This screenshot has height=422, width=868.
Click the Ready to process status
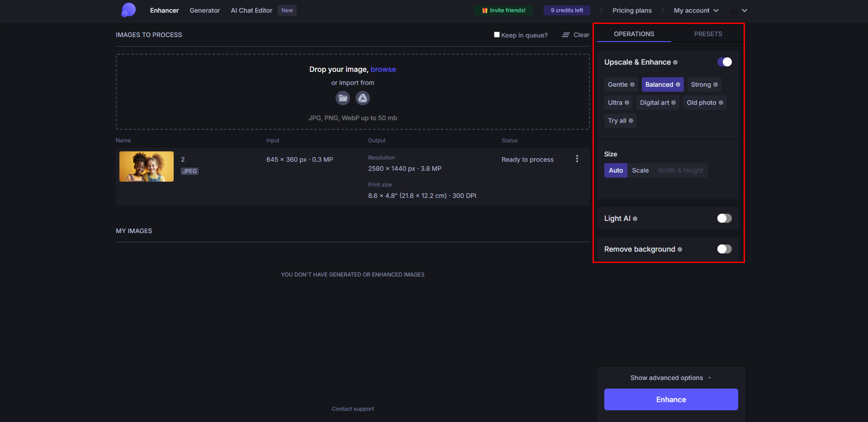point(527,159)
